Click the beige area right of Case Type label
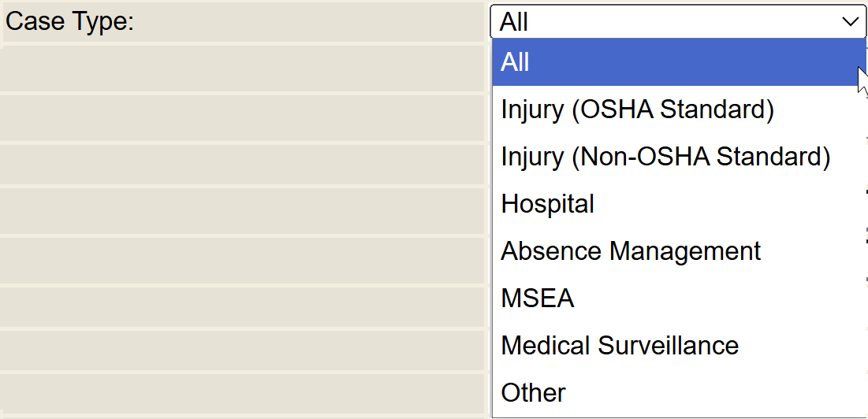 pyautogui.click(x=315, y=22)
